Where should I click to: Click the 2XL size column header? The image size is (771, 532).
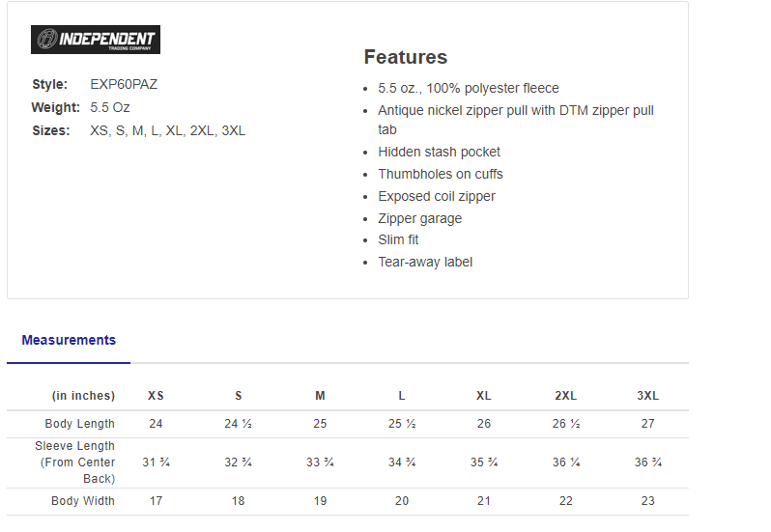pyautogui.click(x=566, y=396)
